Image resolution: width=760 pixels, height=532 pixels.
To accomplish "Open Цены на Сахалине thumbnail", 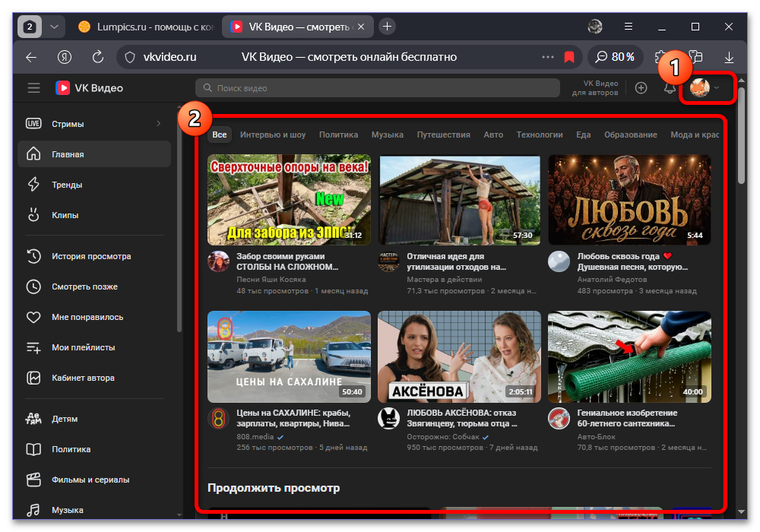I will (289, 356).
